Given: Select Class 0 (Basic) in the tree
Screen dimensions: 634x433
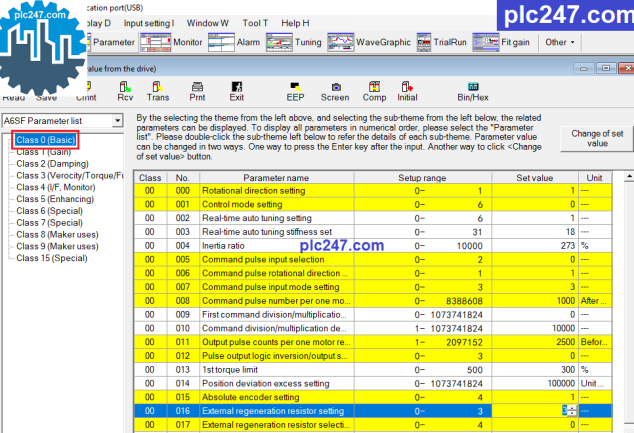Looking at the screenshot, I should click(45, 140).
